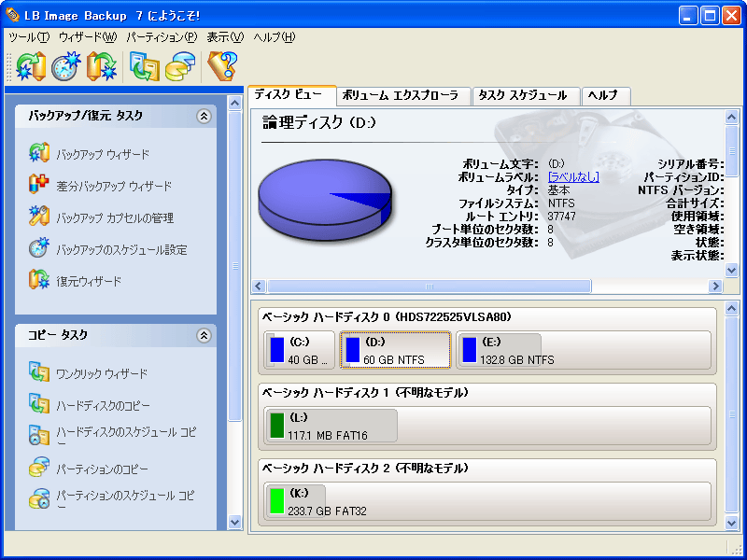The height and width of the screenshot is (560, 747).
Task: Switch to the タスク スケジュール tab
Action: [526, 96]
